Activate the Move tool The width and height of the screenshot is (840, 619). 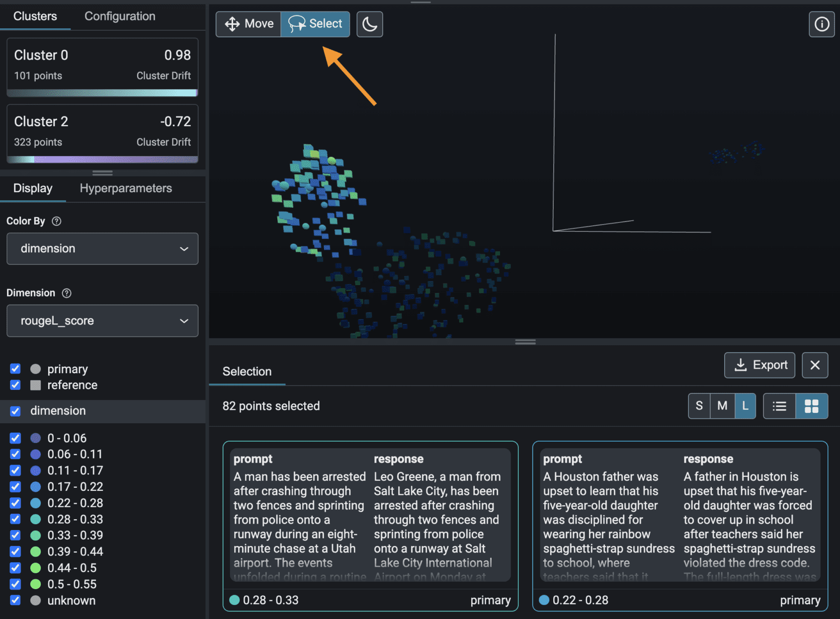pyautogui.click(x=249, y=24)
